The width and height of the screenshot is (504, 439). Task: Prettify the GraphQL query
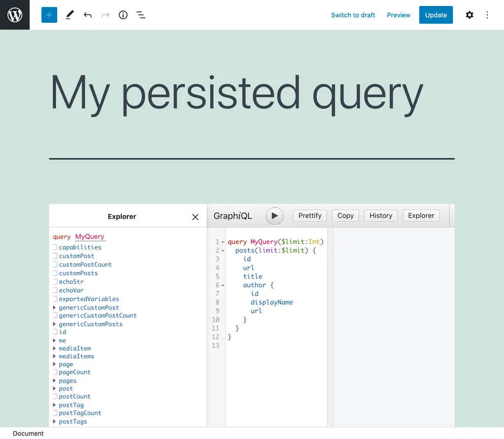click(310, 216)
